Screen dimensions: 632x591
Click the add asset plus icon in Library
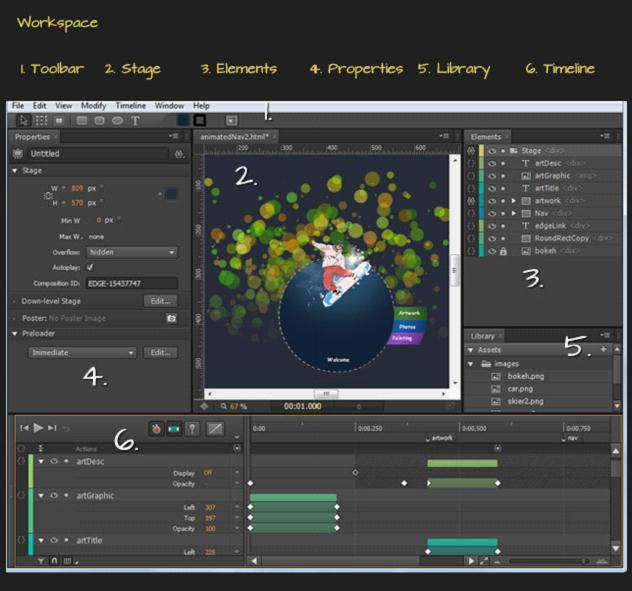click(603, 350)
